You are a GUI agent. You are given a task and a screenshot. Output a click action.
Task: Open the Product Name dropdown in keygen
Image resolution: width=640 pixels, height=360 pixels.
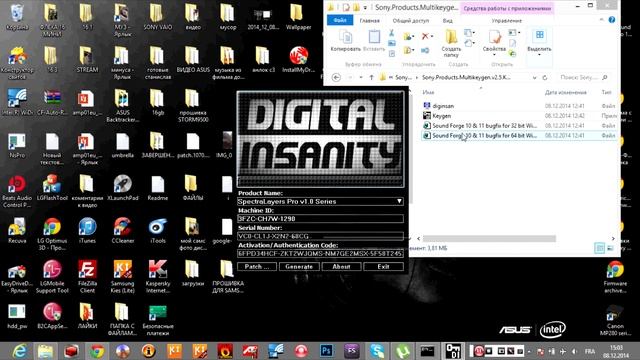pos(399,201)
